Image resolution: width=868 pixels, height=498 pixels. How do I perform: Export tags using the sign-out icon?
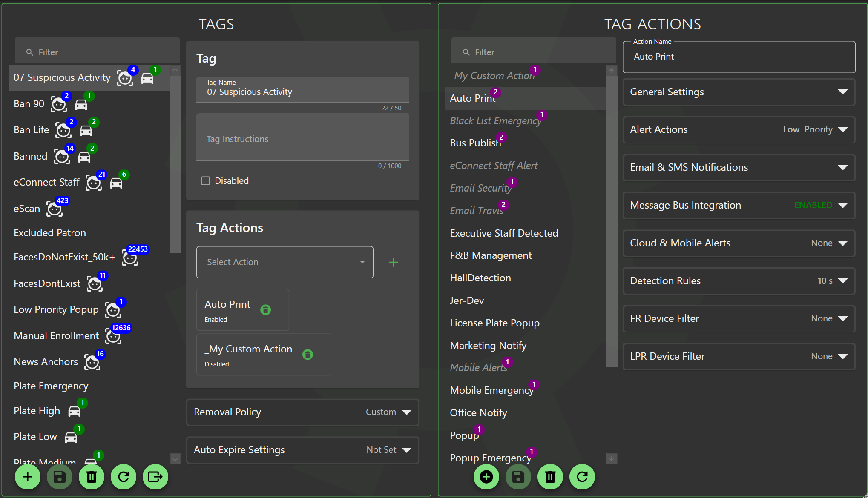(x=155, y=477)
